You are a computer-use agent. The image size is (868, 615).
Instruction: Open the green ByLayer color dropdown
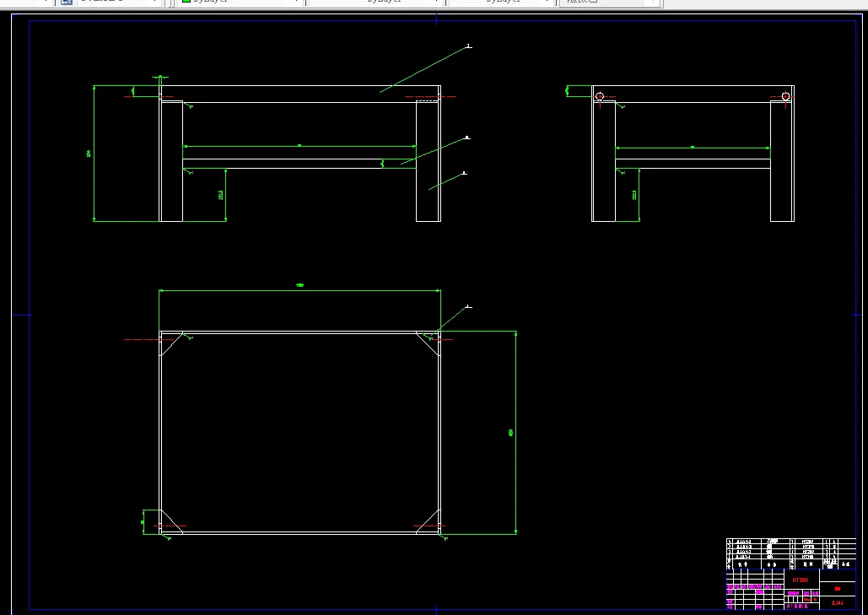(x=240, y=2)
